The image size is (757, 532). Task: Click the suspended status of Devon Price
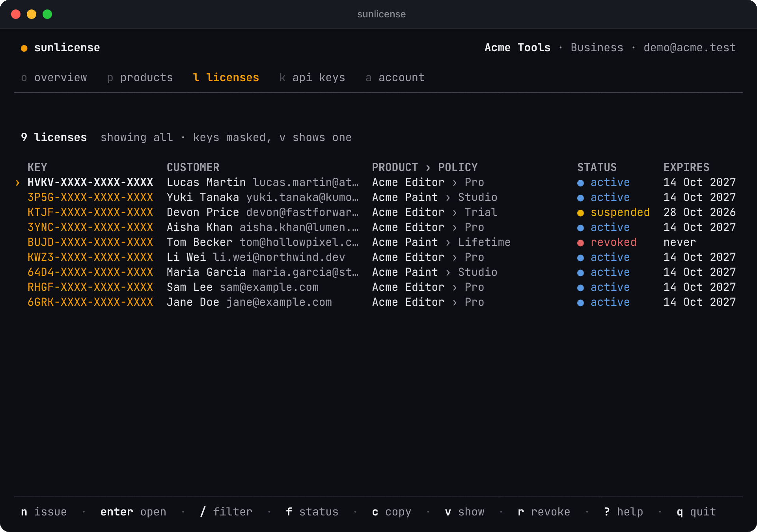point(613,212)
